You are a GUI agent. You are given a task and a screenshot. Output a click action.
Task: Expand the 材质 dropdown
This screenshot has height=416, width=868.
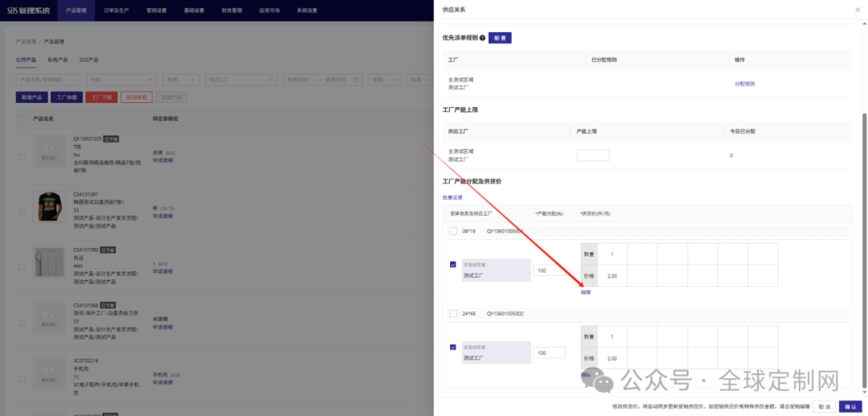click(x=182, y=80)
